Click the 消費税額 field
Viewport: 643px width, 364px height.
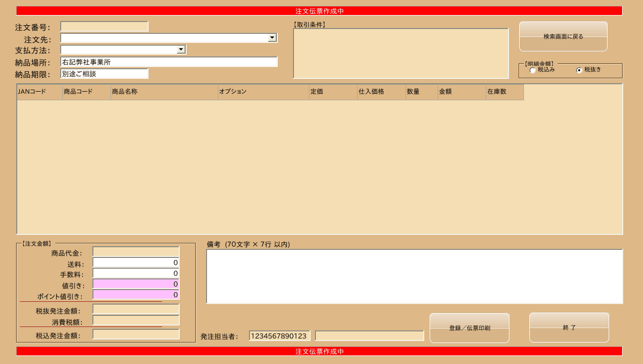point(136,320)
